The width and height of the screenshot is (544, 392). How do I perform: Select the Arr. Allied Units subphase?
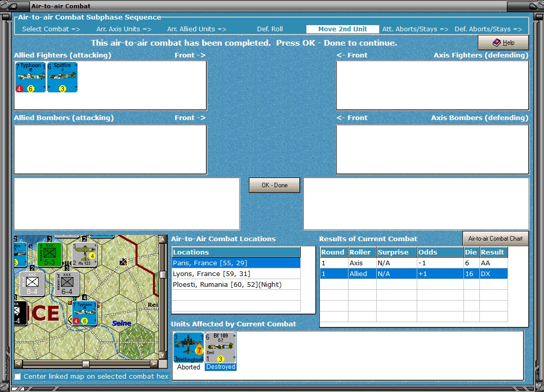point(197,29)
